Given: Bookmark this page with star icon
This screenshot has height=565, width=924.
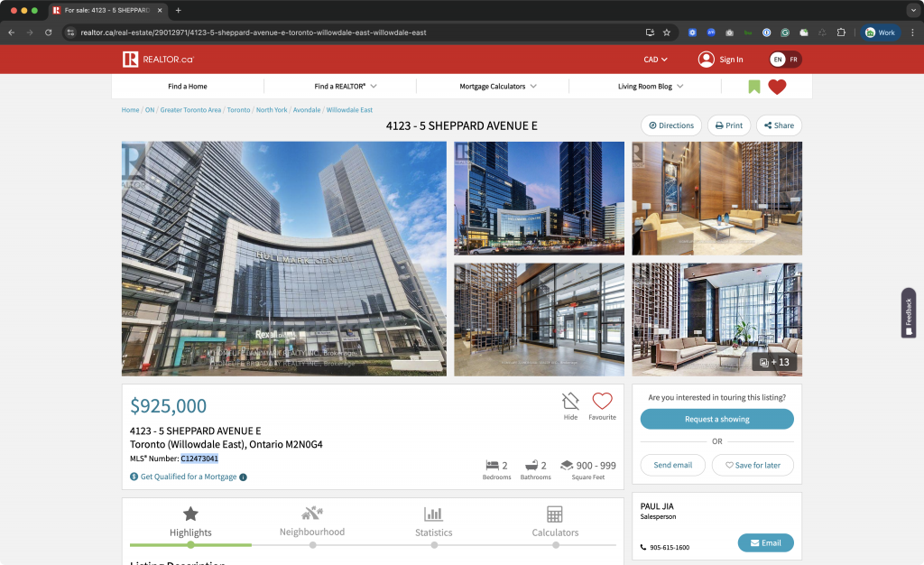Looking at the screenshot, I should (667, 32).
